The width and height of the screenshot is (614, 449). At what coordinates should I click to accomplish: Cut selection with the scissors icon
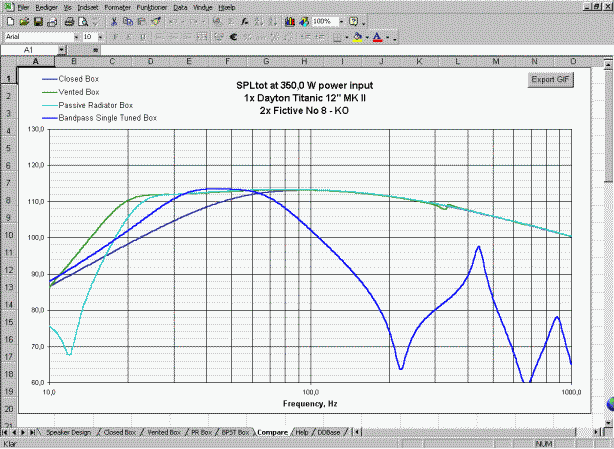(x=114, y=22)
